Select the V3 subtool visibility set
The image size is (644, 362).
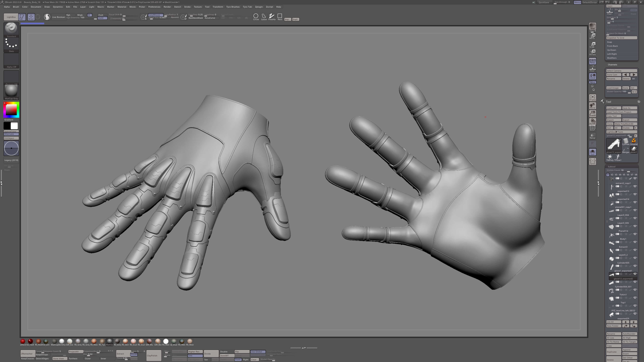pos(616,175)
